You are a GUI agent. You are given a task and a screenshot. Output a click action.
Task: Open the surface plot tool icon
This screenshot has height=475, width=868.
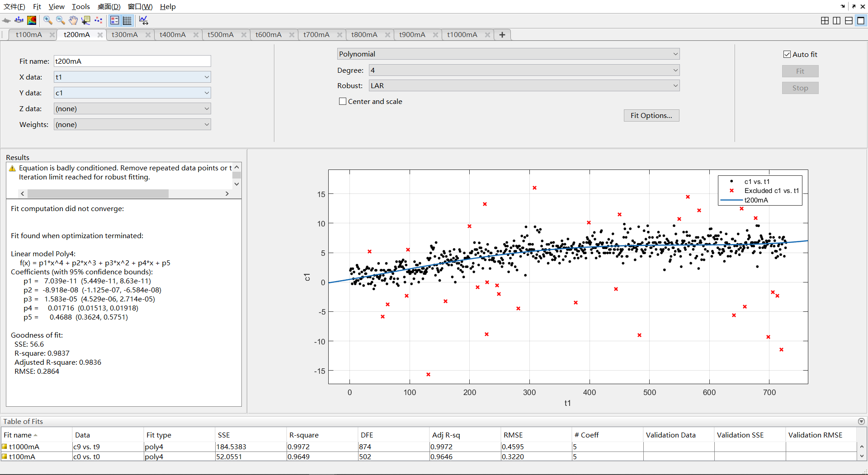click(6, 20)
